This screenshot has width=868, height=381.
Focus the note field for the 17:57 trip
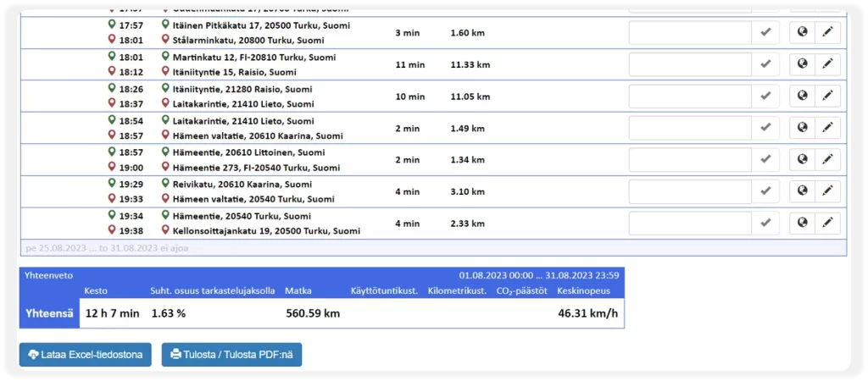tap(690, 33)
